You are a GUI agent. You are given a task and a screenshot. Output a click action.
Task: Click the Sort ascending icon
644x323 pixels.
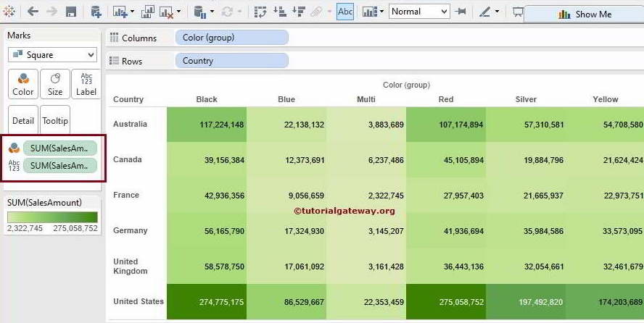coord(280,12)
